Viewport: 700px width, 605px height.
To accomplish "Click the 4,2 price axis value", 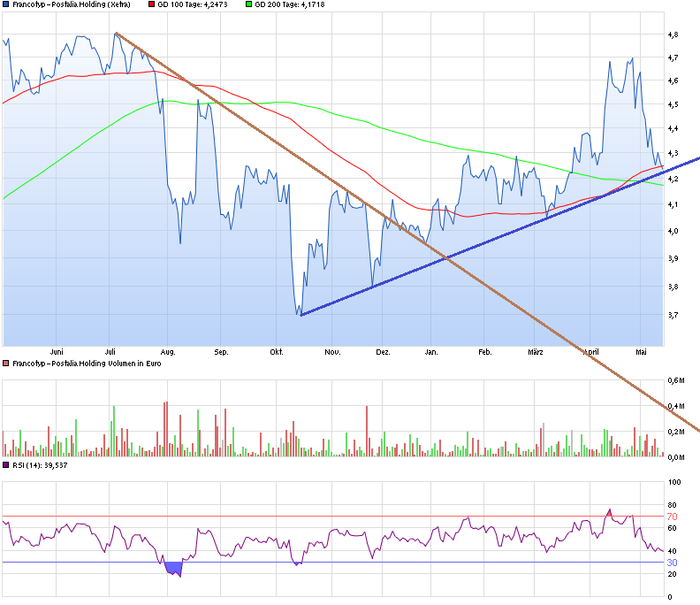I will (673, 179).
